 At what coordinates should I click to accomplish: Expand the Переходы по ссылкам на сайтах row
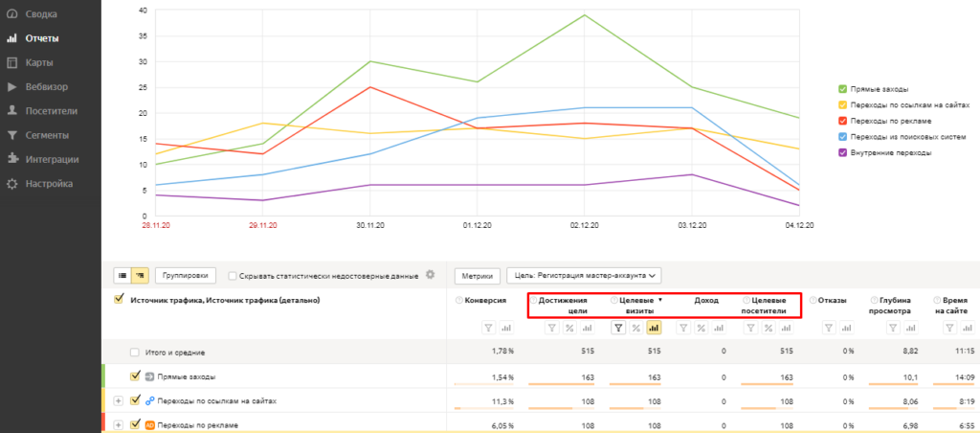[x=119, y=400]
